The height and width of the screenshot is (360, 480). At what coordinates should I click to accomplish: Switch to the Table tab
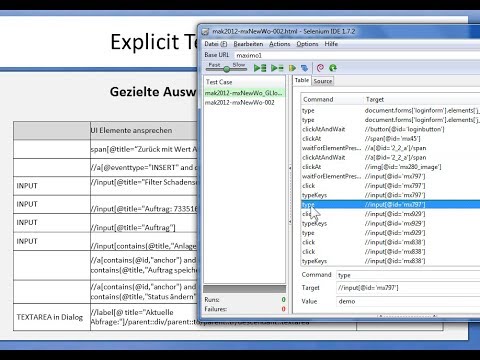pyautogui.click(x=302, y=80)
